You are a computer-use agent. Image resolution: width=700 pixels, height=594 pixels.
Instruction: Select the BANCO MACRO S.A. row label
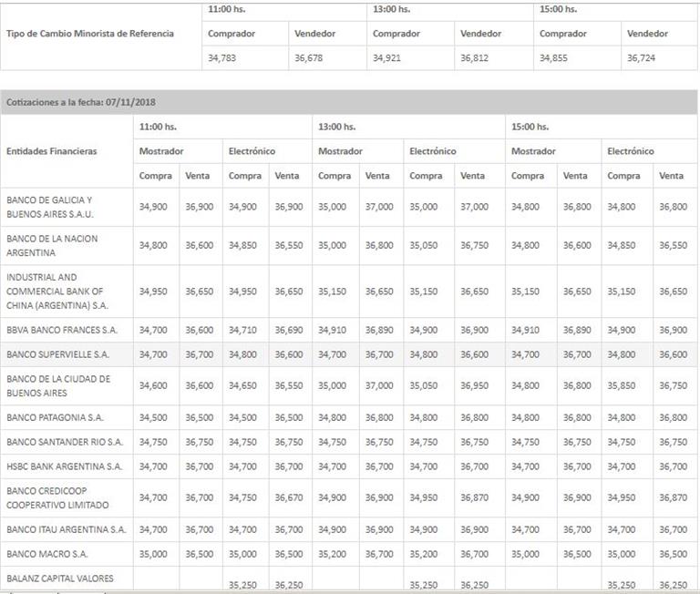click(46, 554)
